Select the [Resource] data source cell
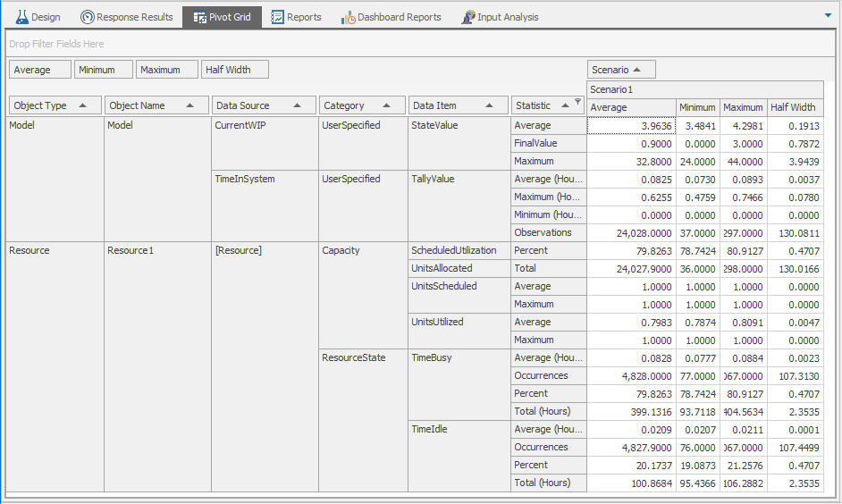 pos(265,366)
